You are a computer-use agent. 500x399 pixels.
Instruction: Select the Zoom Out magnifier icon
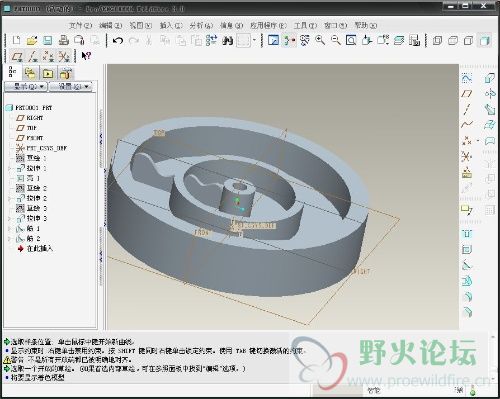click(x=336, y=41)
